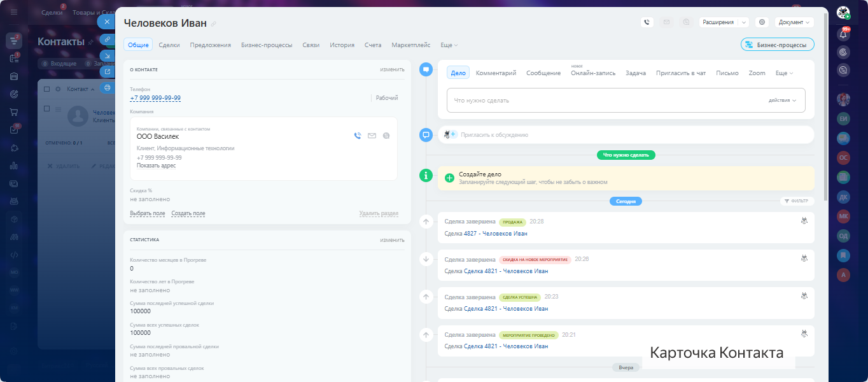Call ООО Василек via phone icon
This screenshot has height=382, width=868.
pos(358,136)
